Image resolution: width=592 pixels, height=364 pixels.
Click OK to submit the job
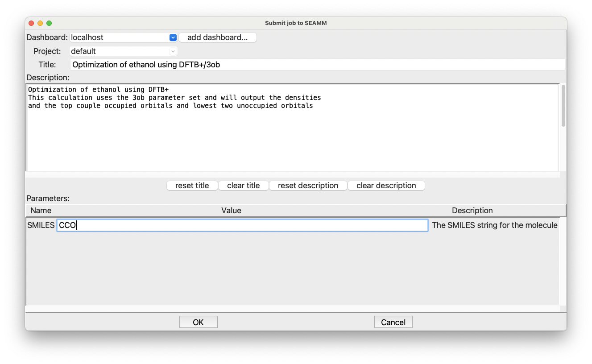click(x=199, y=322)
